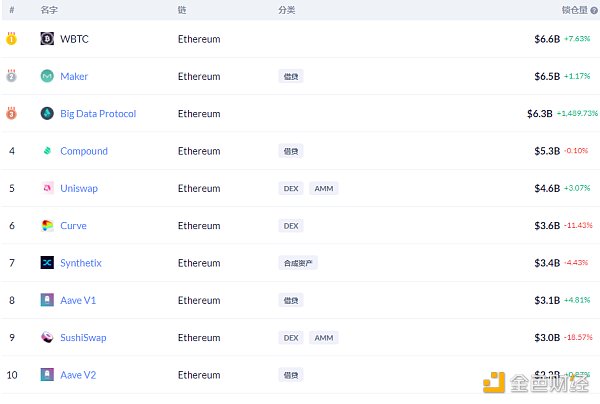
Task: Open the Aave V2 link
Action: tap(78, 375)
